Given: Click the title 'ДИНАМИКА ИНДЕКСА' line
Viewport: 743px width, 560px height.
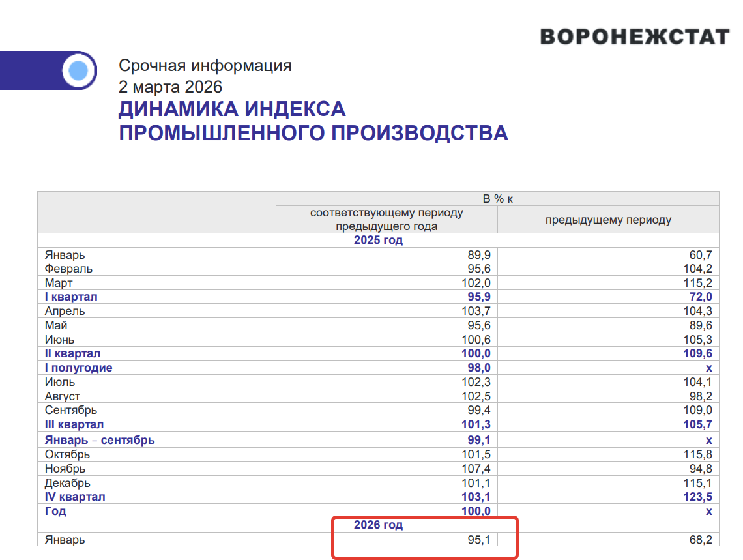Looking at the screenshot, I should point(232,109).
